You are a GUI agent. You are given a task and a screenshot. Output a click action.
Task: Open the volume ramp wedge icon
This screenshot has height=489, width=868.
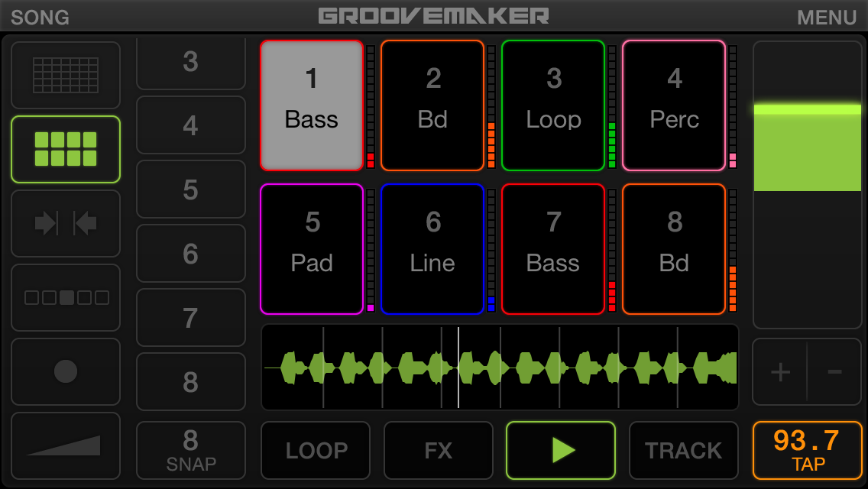click(x=65, y=445)
